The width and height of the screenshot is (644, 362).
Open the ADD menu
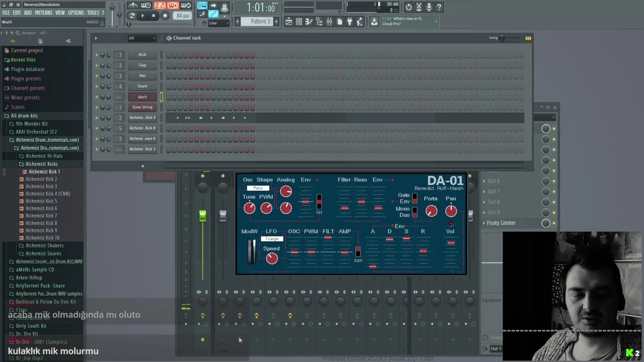pyautogui.click(x=28, y=13)
